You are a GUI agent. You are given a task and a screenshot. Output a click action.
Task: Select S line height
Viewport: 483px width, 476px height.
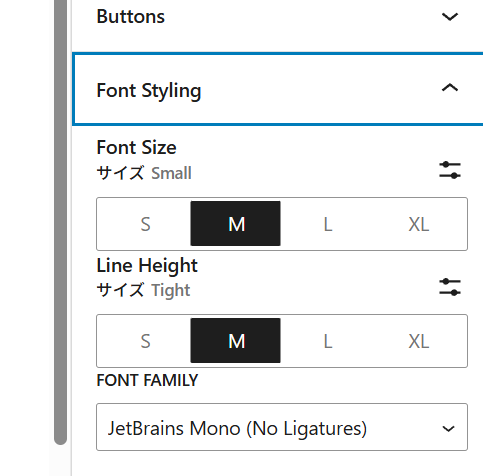(145, 341)
